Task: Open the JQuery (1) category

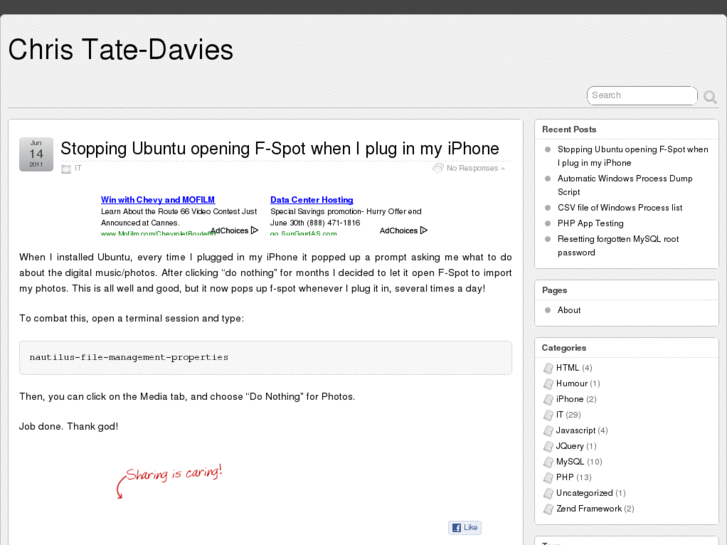Action: tap(570, 446)
